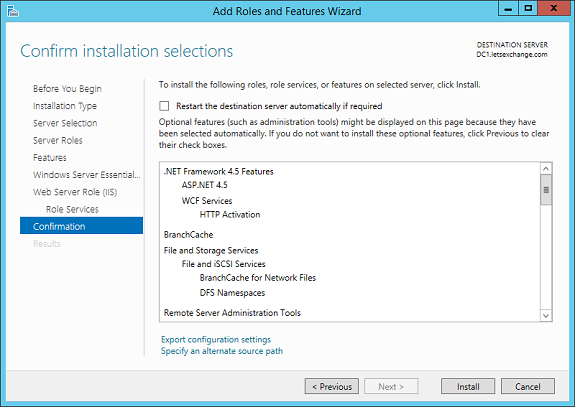The image size is (575, 407).
Task: Select Server Selection in sidebar
Action: pyautogui.click(x=65, y=123)
